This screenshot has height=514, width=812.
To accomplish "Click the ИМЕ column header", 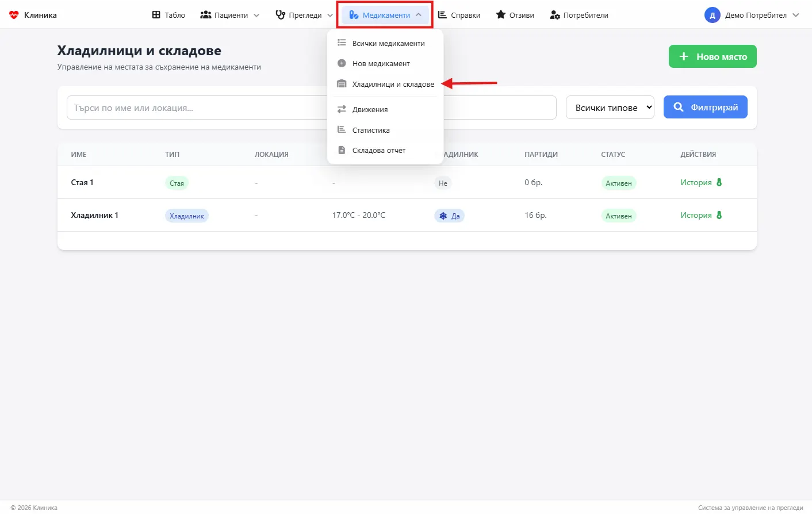I will 79,154.
